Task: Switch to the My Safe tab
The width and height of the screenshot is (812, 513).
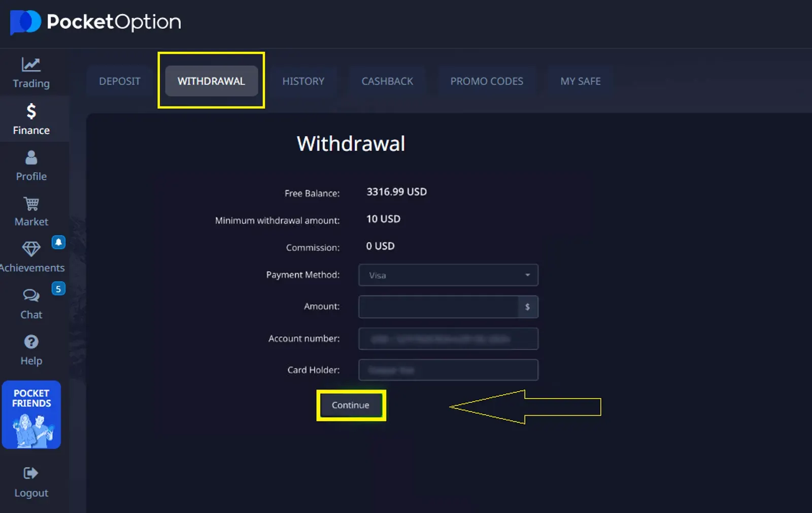Action: pyautogui.click(x=580, y=81)
